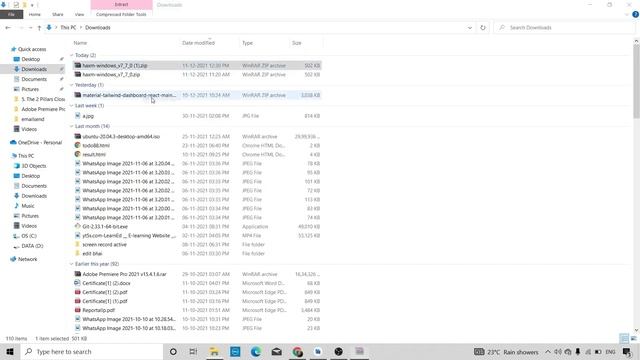Click the Chrome icon of todo88.html

(78, 145)
